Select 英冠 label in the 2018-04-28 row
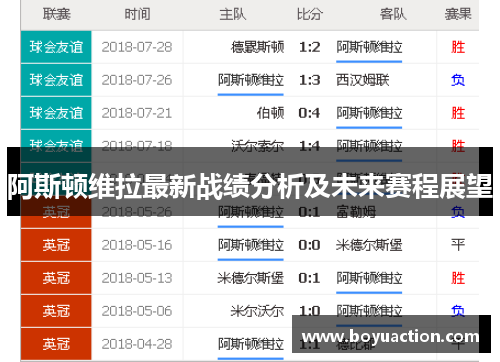The width and height of the screenshot is (500, 362). click(x=56, y=344)
